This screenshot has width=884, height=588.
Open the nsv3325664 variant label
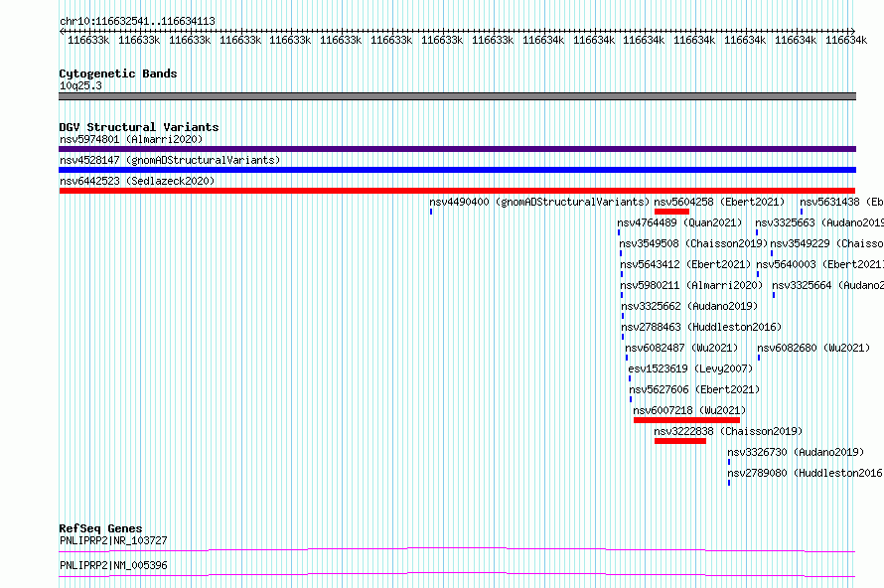pos(827,285)
